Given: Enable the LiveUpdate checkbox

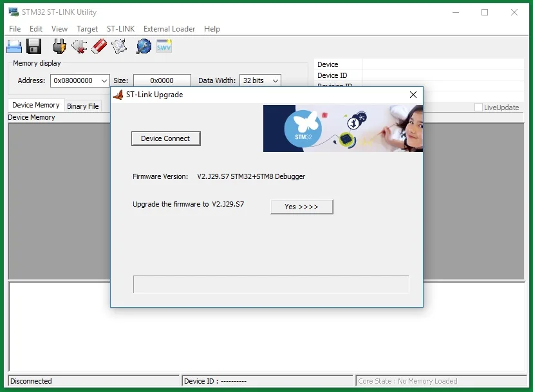Looking at the screenshot, I should 478,107.
